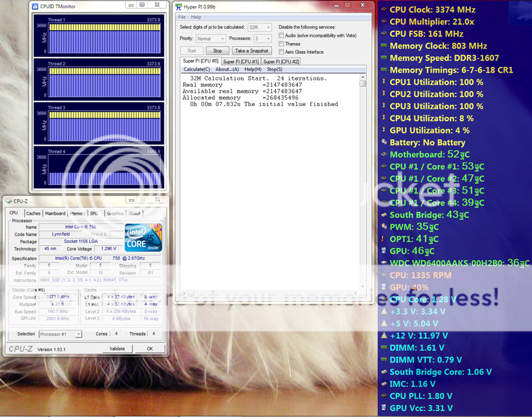Switch to Super PI [CPU #1] tab
532x417 pixels.
(x=241, y=62)
